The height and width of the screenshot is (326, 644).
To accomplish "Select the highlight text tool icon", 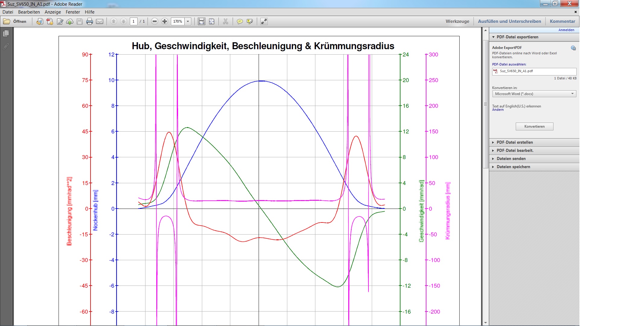I will pos(250,21).
